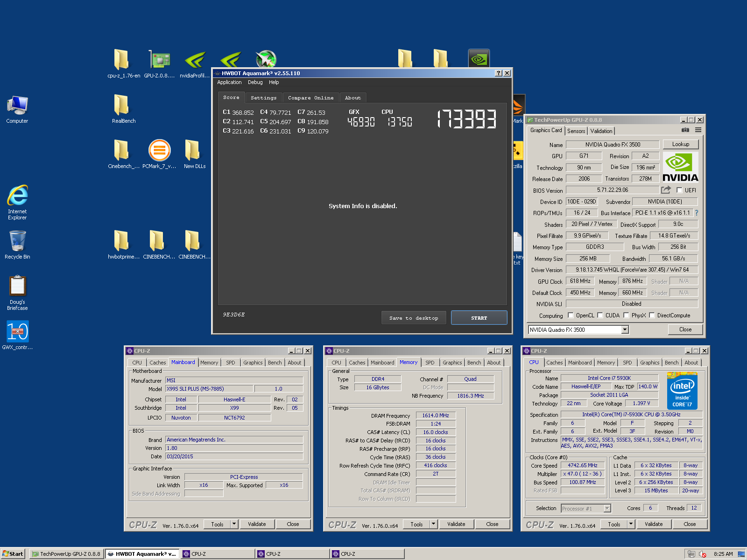Screen dimensions: 747x560
Task: Open the cpu-z_1.76-en folder on desktop
Action: pyautogui.click(x=123, y=63)
